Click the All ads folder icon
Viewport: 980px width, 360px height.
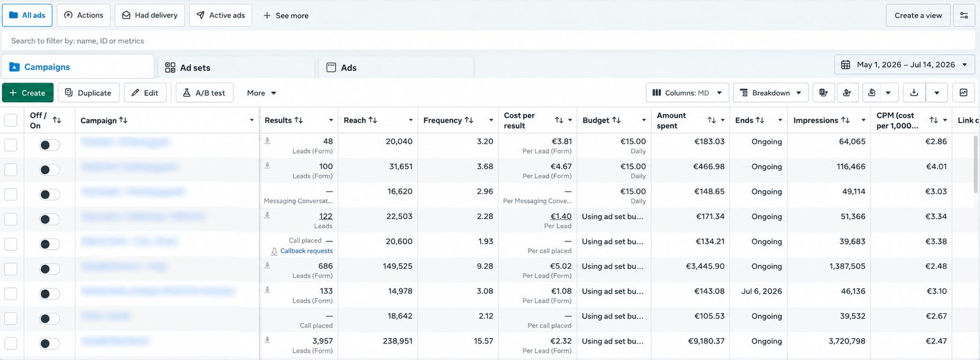[x=13, y=15]
